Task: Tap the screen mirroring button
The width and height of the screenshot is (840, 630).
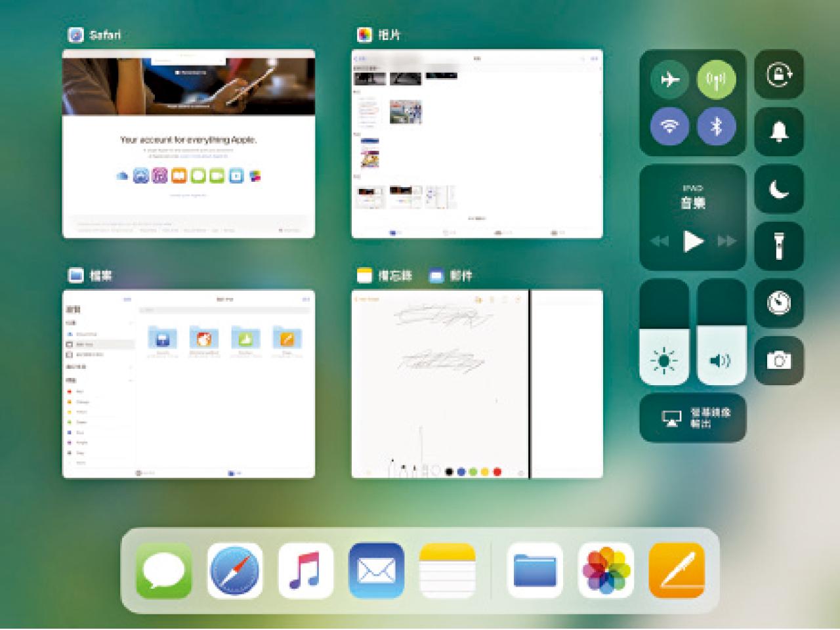Action: 692,418
